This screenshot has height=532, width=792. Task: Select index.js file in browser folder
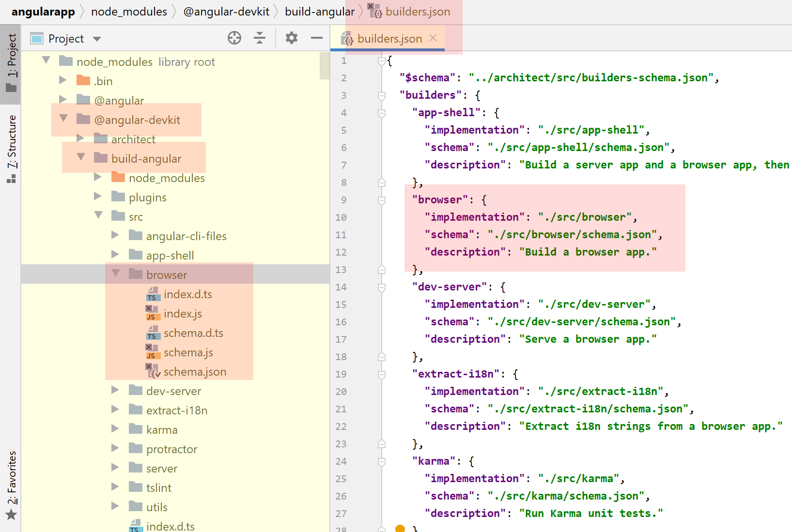(x=182, y=314)
